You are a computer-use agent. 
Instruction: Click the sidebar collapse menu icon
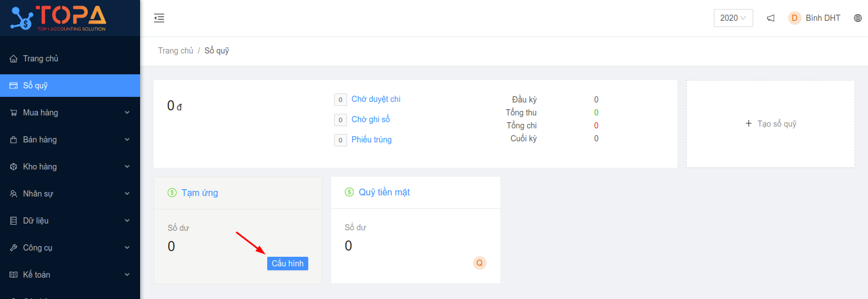(159, 18)
